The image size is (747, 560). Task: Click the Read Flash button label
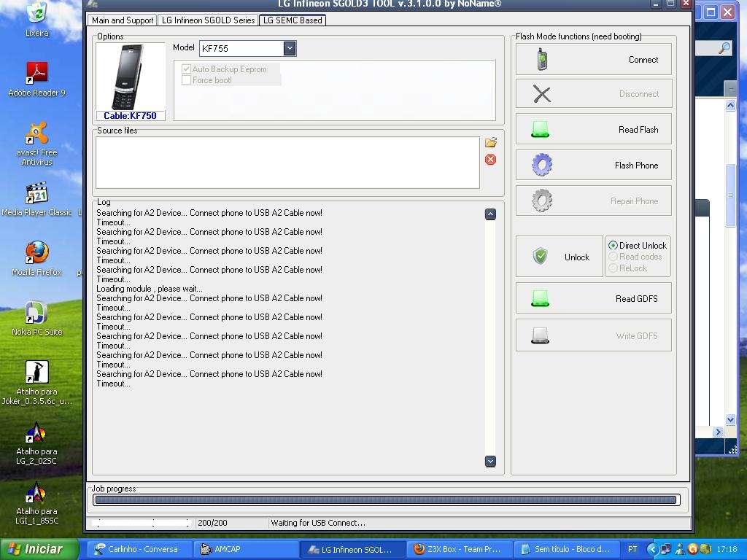638,130
